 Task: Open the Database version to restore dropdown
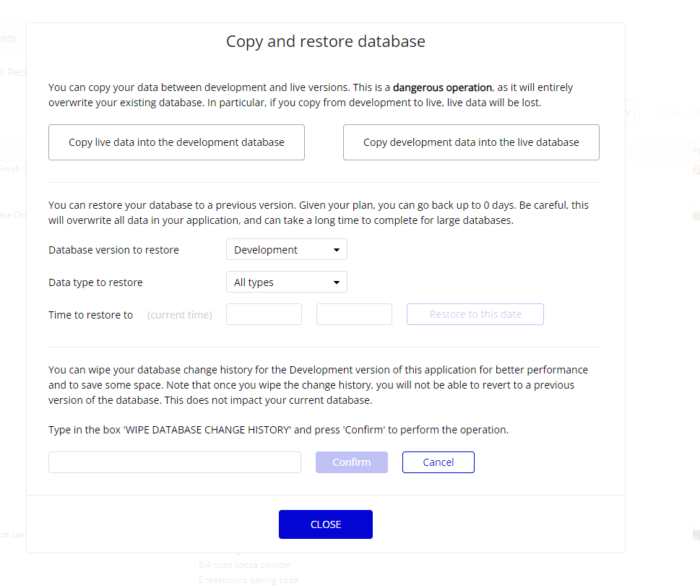point(286,250)
